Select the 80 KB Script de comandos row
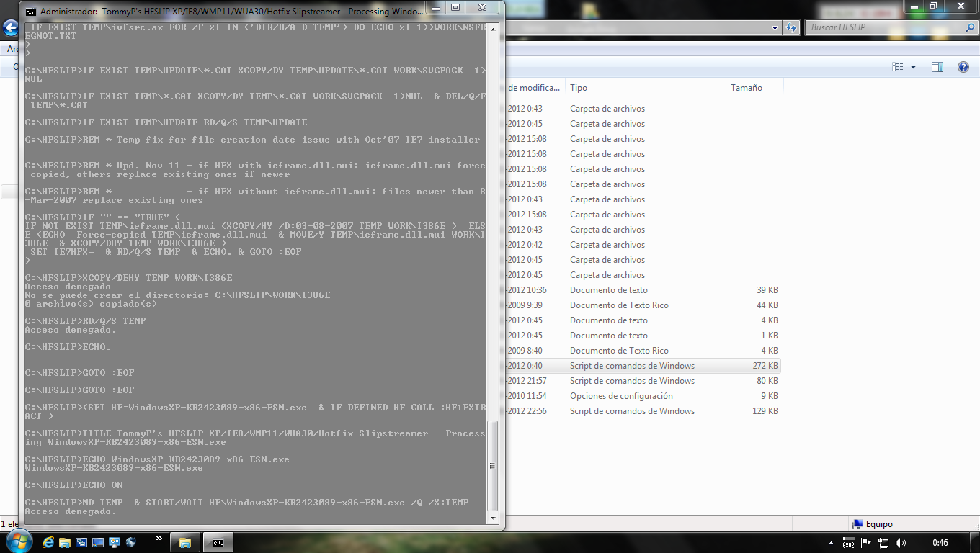This screenshot has width=980, height=553. 643,381
